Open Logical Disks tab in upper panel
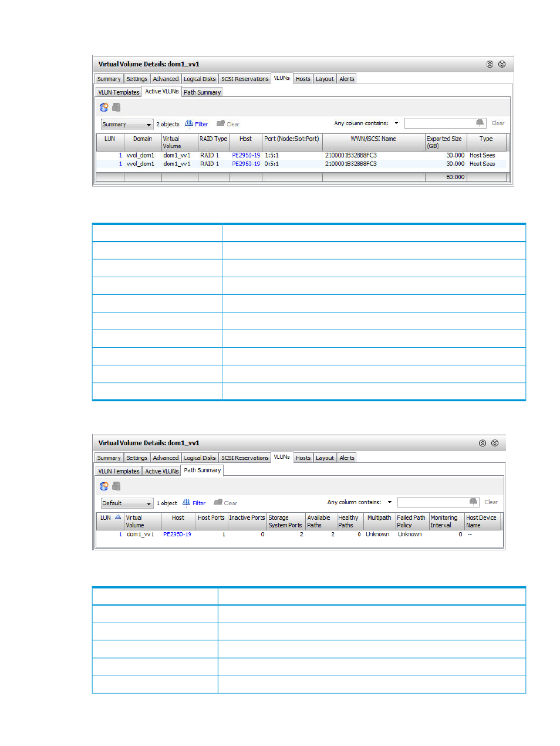Viewport: 560px width, 746px height. coord(200,79)
